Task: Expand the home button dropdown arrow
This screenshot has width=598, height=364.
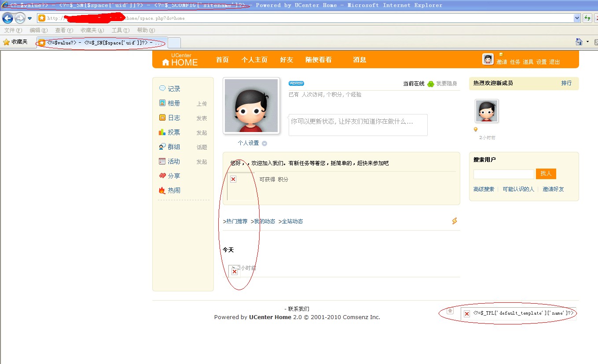Action: coord(587,42)
